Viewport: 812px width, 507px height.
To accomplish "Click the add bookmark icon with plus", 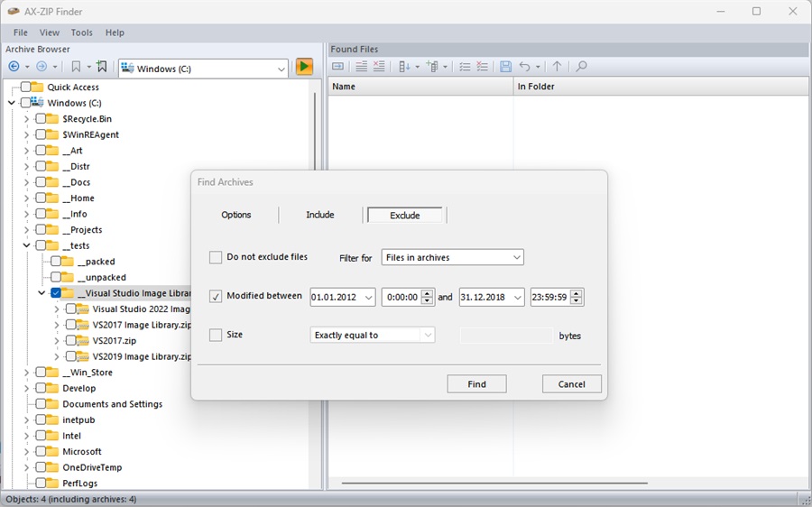I will click(101, 66).
